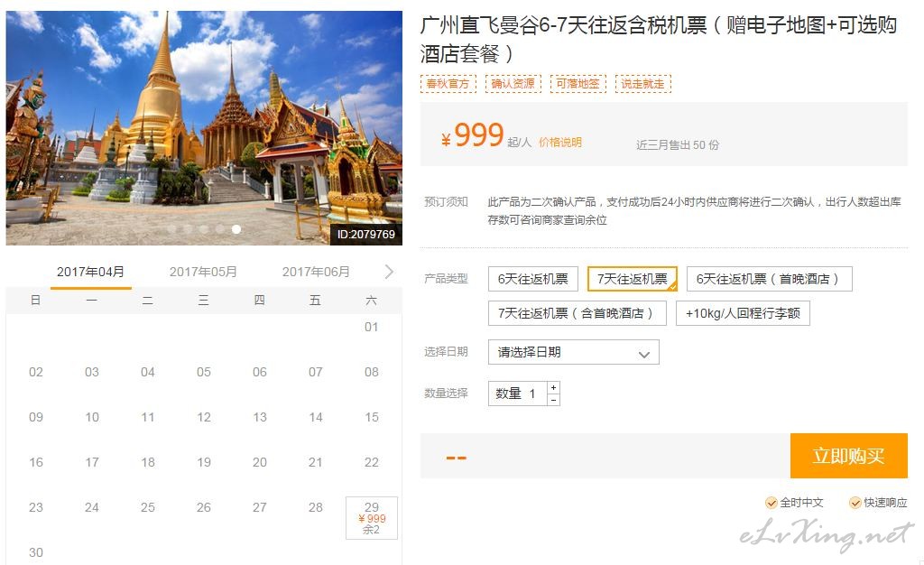924x565 pixels.
Task: Click calendar date 03
Action: [92, 373]
